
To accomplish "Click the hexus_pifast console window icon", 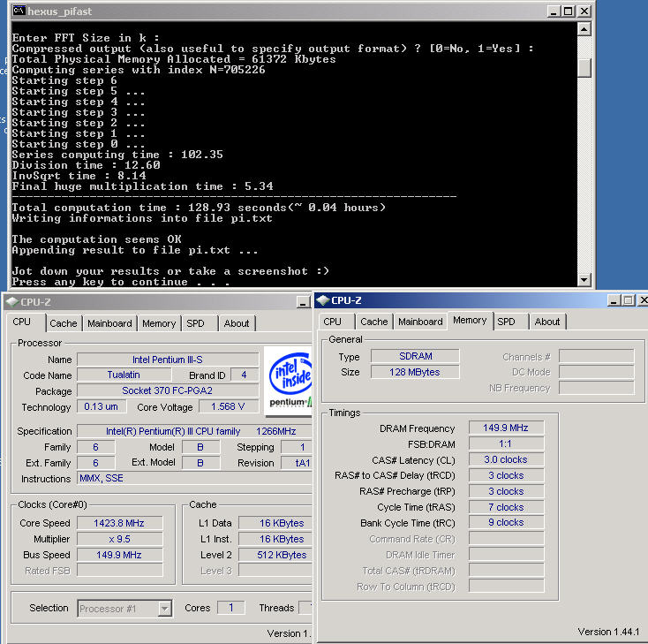I will [x=19, y=11].
